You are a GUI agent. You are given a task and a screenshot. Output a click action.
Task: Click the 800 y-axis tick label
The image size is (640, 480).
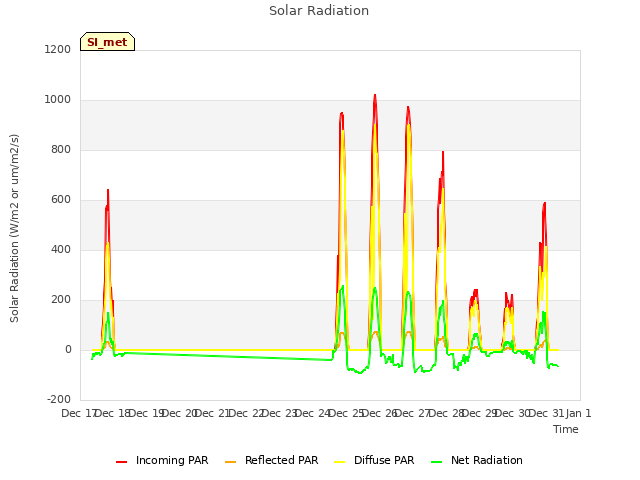(x=61, y=149)
